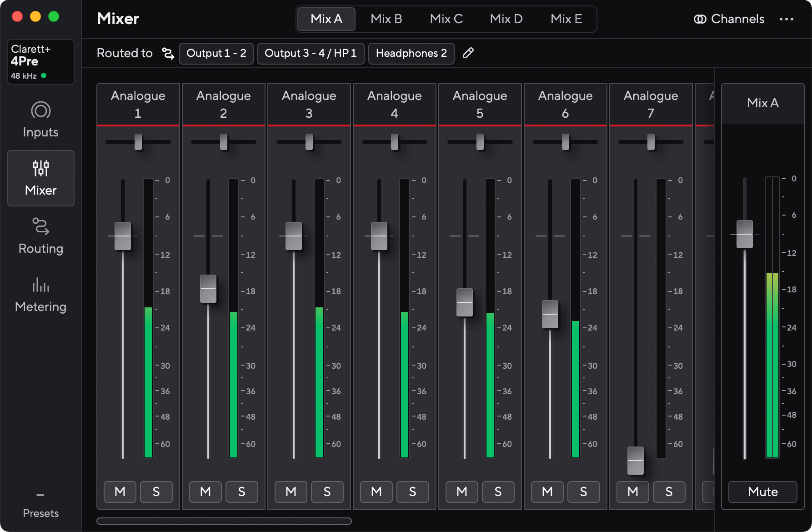Mute Analogue 7 channel
The height and width of the screenshot is (532, 812).
point(633,492)
